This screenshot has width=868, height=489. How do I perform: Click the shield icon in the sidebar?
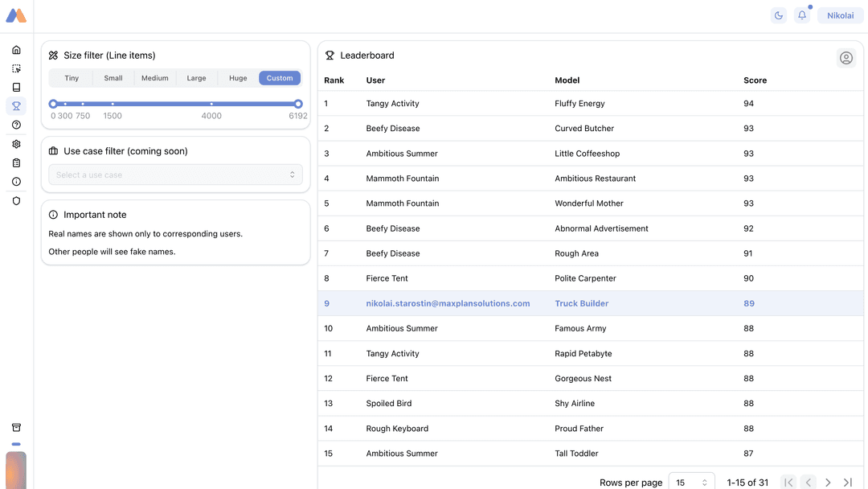point(16,201)
